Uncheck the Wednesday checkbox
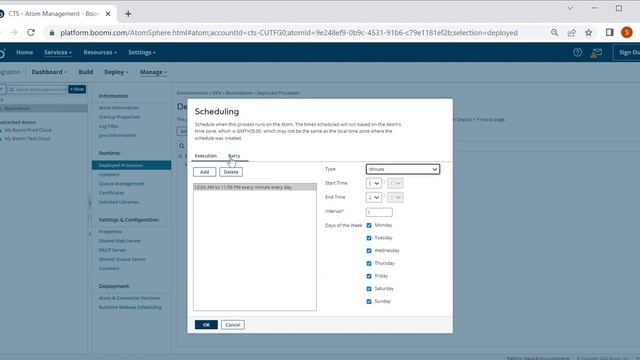 369,251
